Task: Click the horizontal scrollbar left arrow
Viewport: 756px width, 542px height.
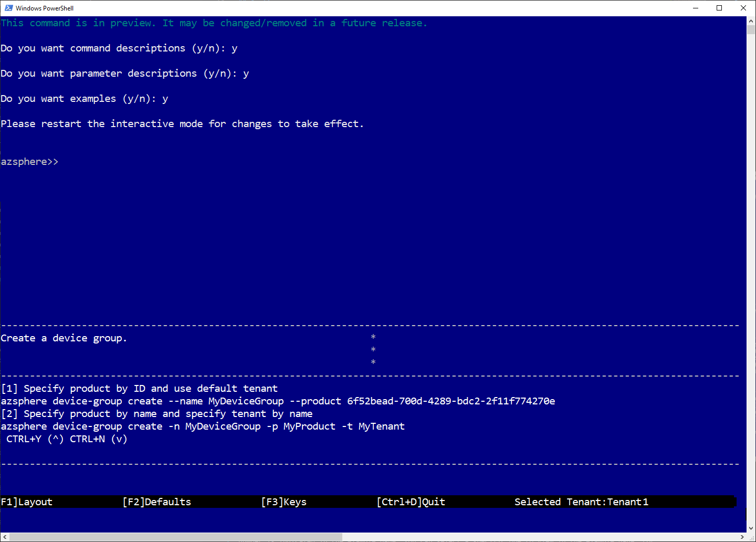Action: coord(4,537)
